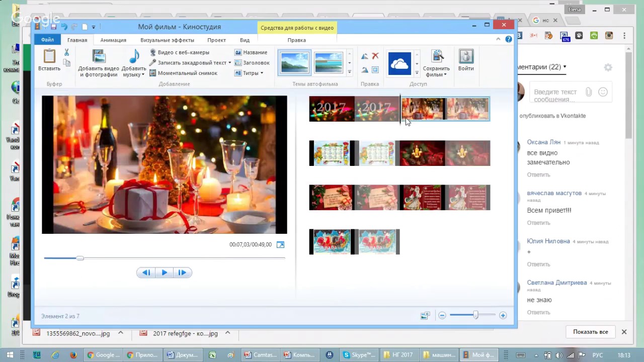Expand the automovie themes gallery
The width and height of the screenshot is (644, 362).
350,73
